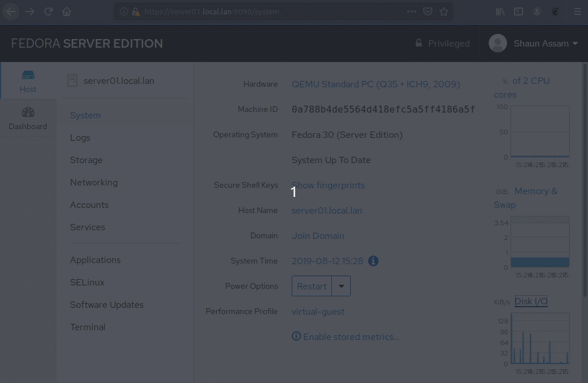Viewport: 588px width, 383px height.
Task: Open the Shaun Assam user menu
Action: pyautogui.click(x=533, y=44)
